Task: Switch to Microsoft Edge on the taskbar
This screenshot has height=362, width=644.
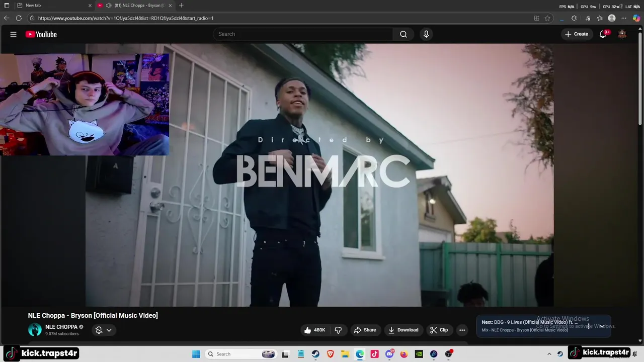Action: pos(360,354)
